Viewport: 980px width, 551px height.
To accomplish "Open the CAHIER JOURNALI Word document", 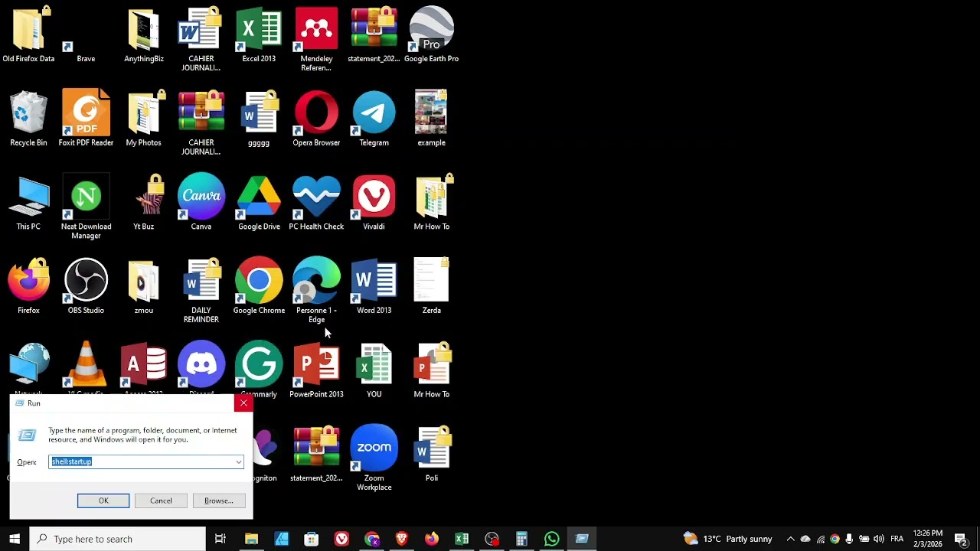I will click(201, 38).
